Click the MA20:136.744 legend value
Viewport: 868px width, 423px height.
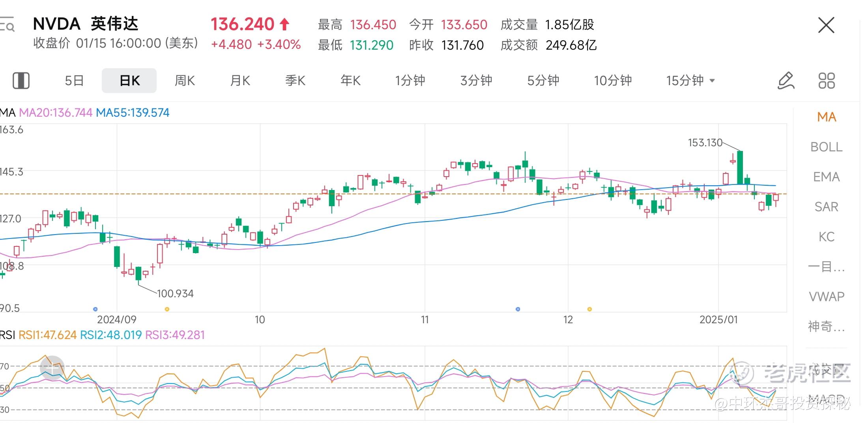pyautogui.click(x=56, y=113)
